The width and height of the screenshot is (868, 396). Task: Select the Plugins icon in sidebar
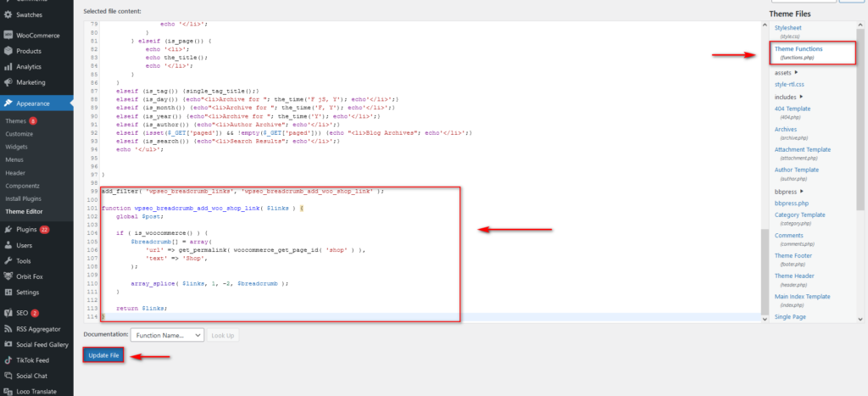point(8,229)
